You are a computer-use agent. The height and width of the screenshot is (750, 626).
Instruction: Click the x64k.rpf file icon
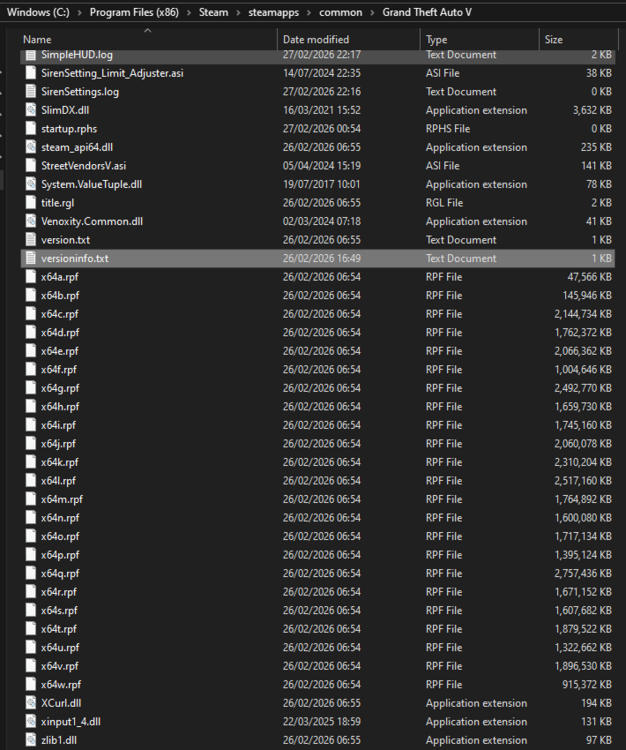[31, 463]
